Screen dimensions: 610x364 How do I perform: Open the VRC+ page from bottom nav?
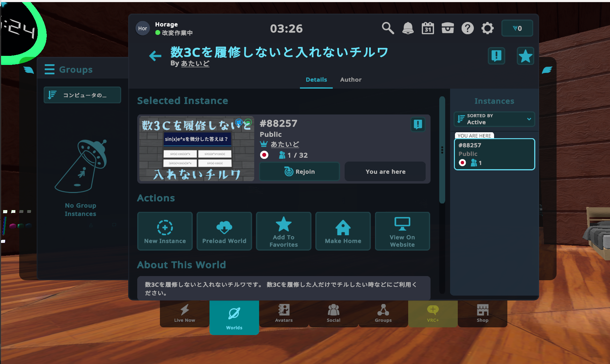[x=433, y=313]
